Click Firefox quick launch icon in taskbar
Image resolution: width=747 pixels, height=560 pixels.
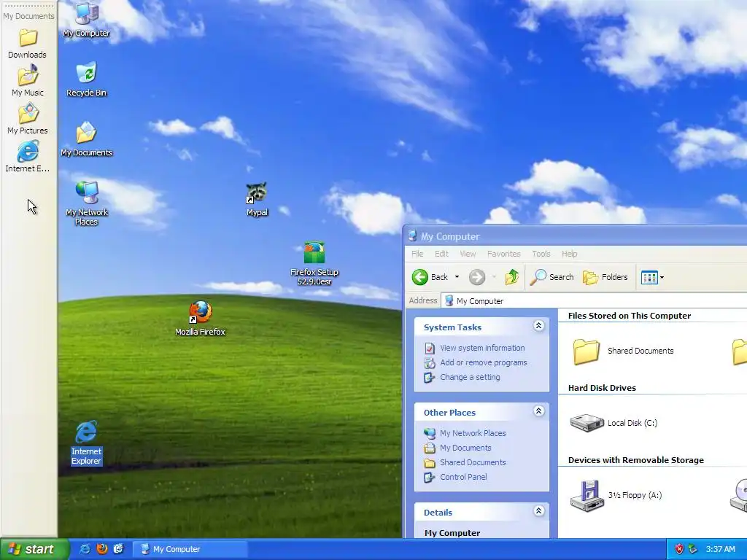tap(102, 549)
